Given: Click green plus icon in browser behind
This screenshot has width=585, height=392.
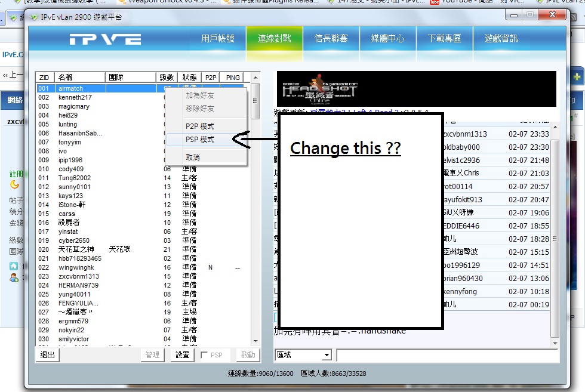Looking at the screenshot, I should [x=577, y=77].
